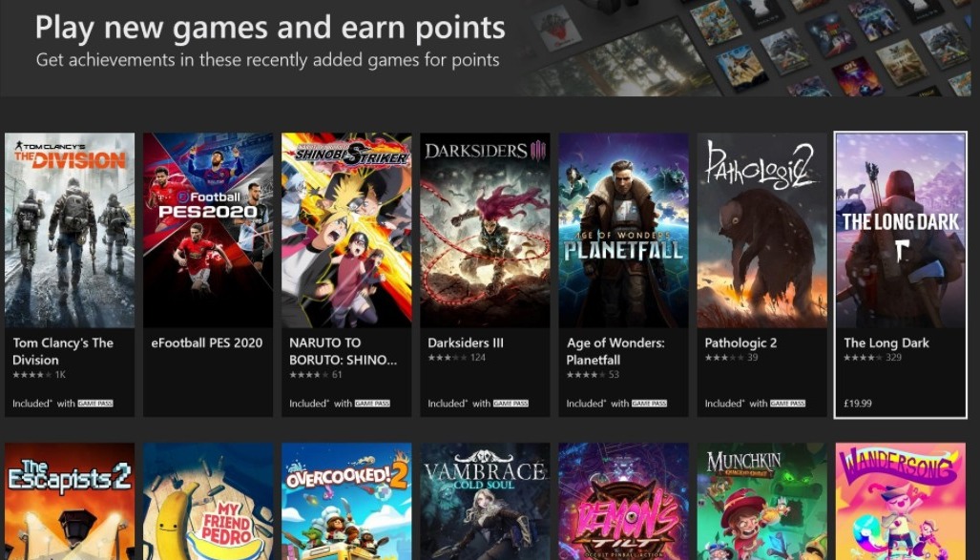The image size is (980, 560).
Task: Open Age of Wonders: Planetfall cover image
Action: [x=623, y=230]
